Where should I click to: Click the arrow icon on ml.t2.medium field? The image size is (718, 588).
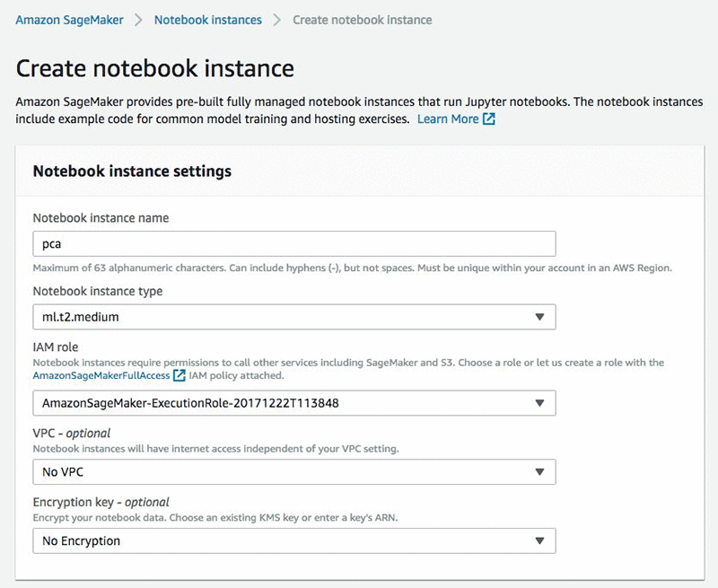539,317
